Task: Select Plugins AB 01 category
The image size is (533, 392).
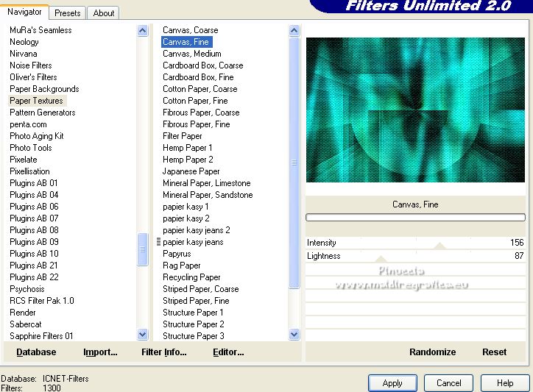Action: [x=34, y=183]
